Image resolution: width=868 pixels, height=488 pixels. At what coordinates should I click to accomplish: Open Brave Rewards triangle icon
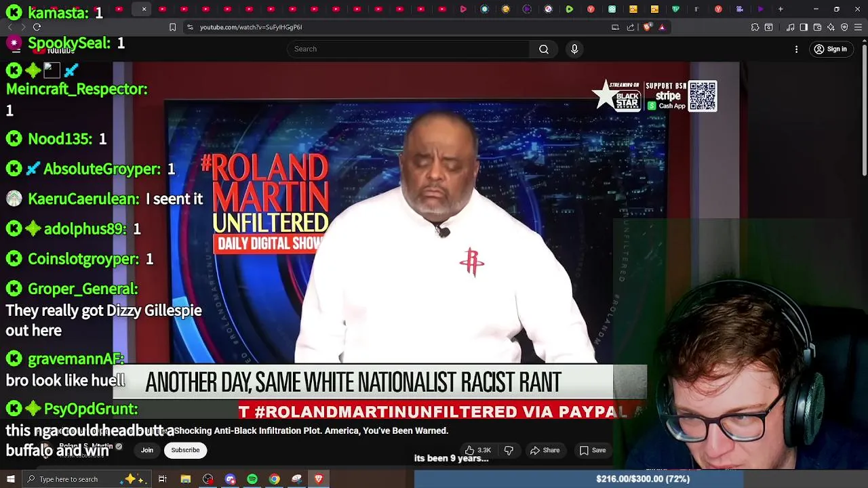[x=662, y=27]
